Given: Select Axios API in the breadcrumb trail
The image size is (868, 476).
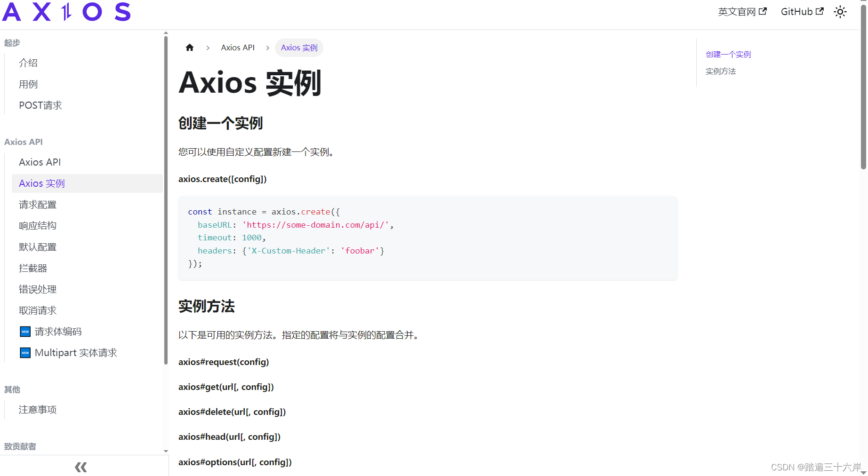Looking at the screenshot, I should coord(238,47).
